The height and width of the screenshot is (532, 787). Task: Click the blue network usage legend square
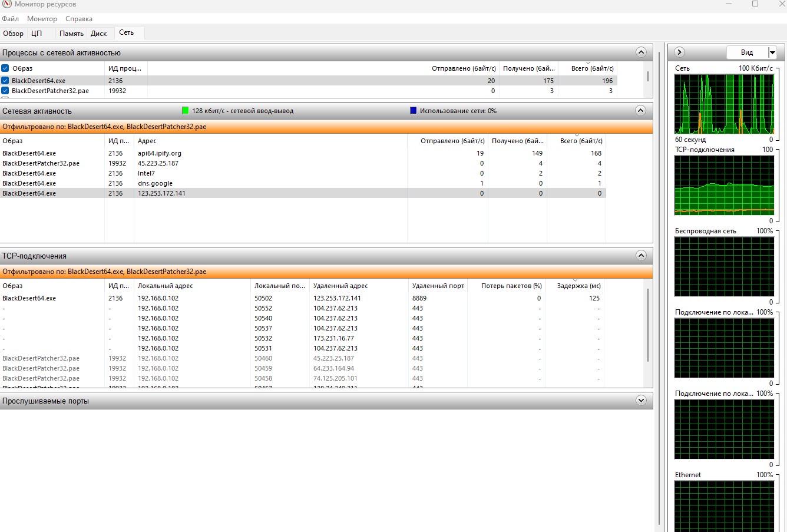[x=413, y=111]
